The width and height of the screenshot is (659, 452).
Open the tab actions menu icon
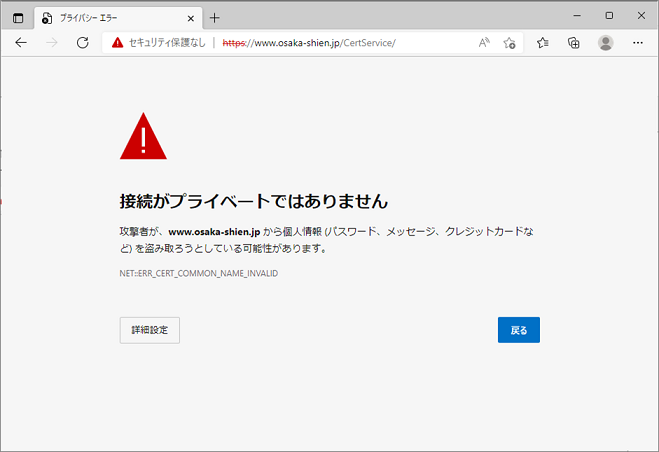tap(18, 18)
